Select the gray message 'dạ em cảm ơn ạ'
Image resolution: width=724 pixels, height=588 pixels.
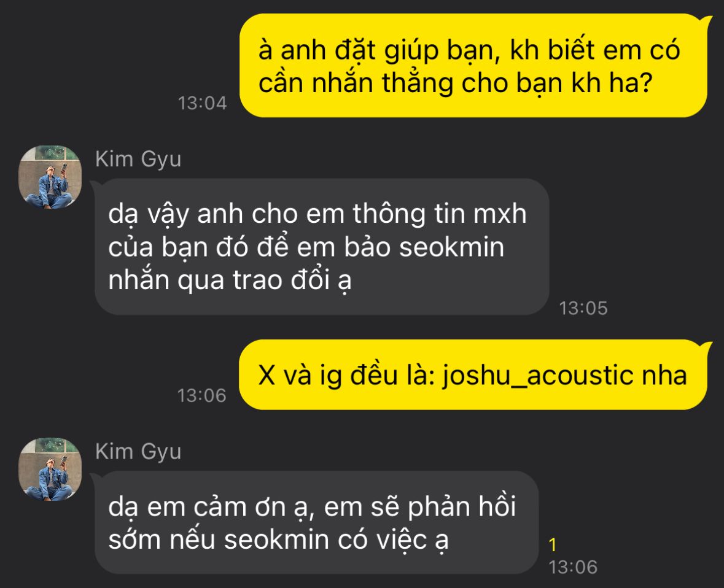pos(316,522)
